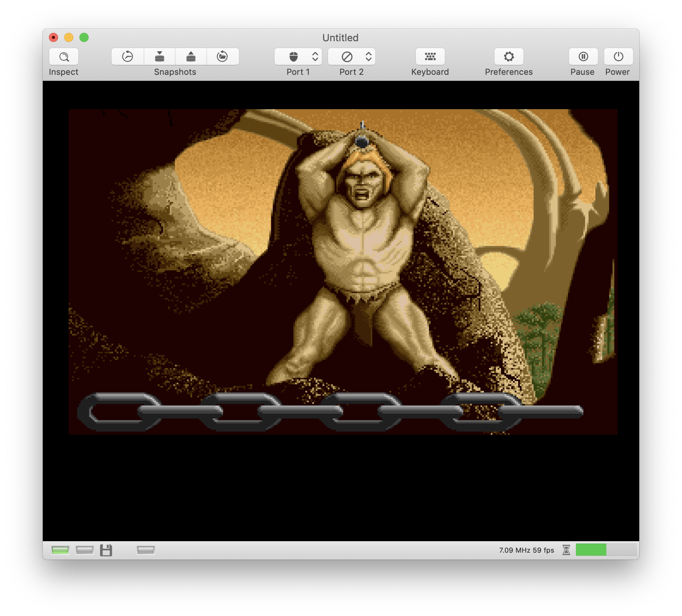Expand the Port 2 device dropdown
Viewport: 682px width, 616px height.
point(352,57)
